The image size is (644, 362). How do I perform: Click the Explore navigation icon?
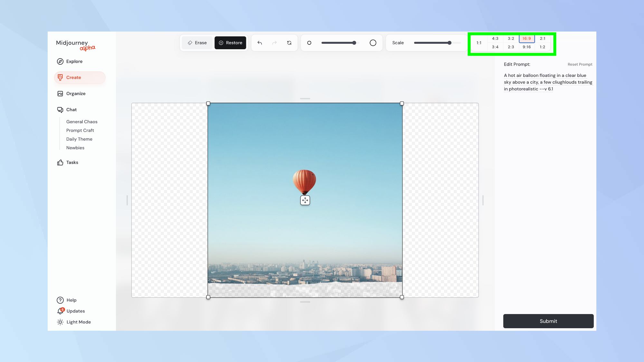pyautogui.click(x=60, y=61)
